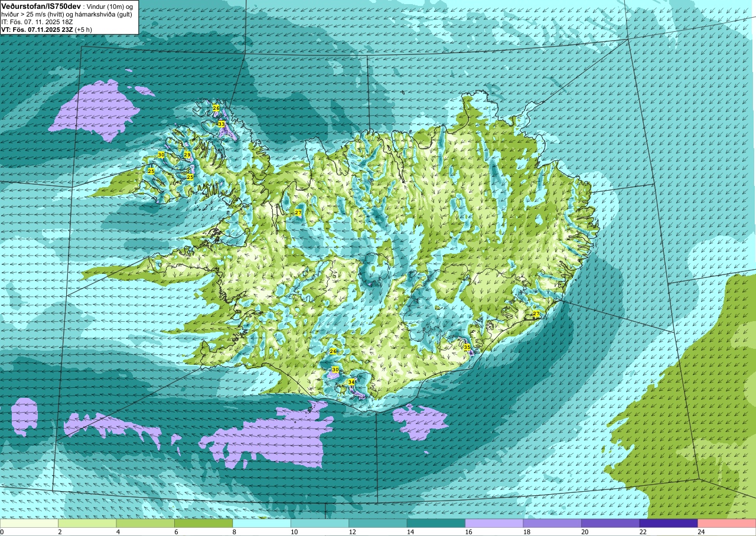Image resolution: width=756 pixels, height=536 pixels.
Task: Click gust label 30 just above label 34
Action: tap(335, 370)
